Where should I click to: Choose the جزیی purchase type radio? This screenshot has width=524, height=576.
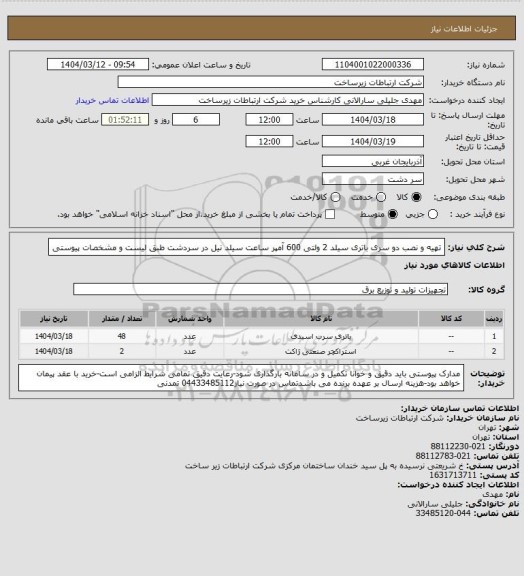coord(433,215)
